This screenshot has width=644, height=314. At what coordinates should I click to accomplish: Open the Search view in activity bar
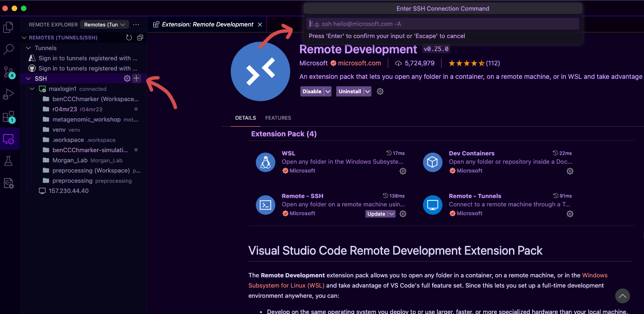pos(8,49)
